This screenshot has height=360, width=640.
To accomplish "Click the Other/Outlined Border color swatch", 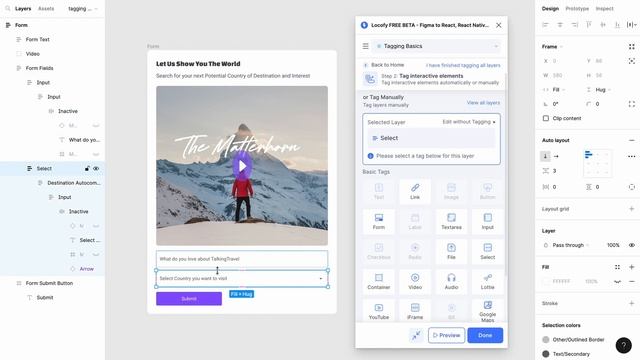I will click(x=546, y=340).
